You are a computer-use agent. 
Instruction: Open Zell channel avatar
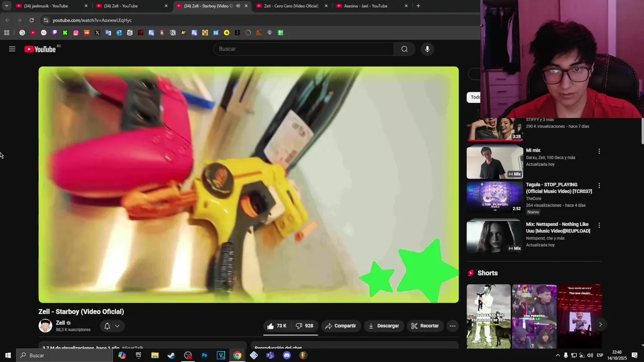click(x=45, y=326)
